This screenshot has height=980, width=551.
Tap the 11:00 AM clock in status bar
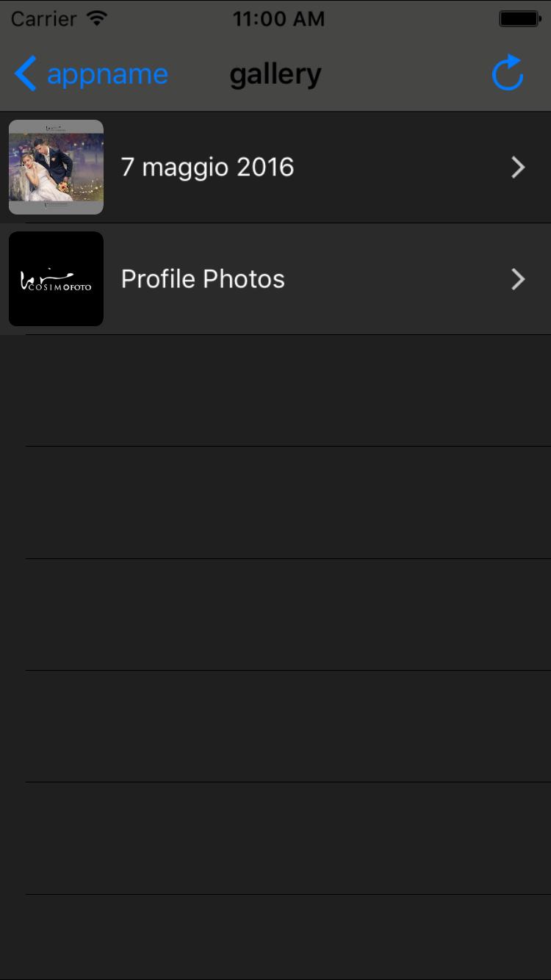(x=278, y=18)
